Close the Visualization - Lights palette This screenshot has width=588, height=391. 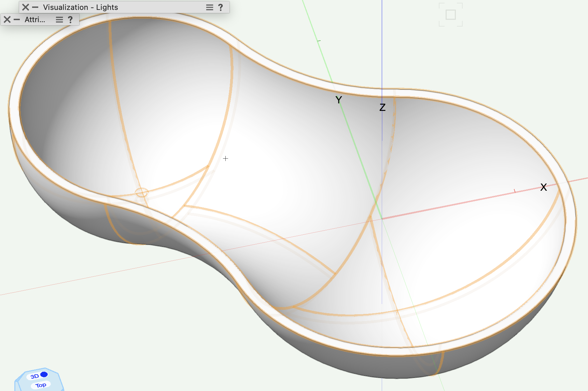[26, 8]
